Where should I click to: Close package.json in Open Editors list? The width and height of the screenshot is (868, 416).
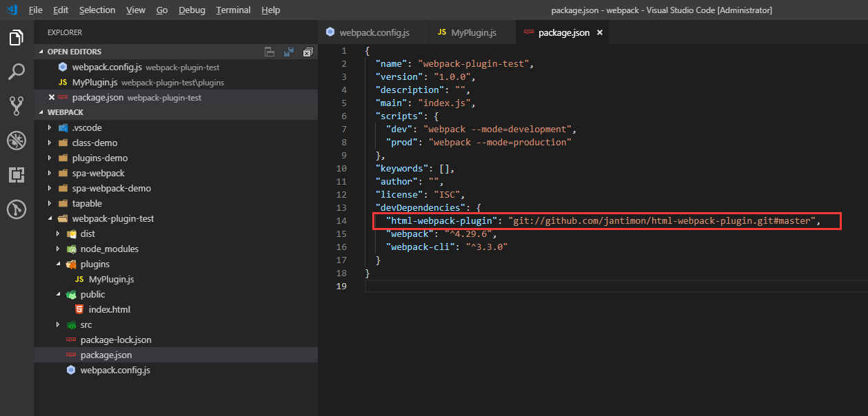point(51,98)
